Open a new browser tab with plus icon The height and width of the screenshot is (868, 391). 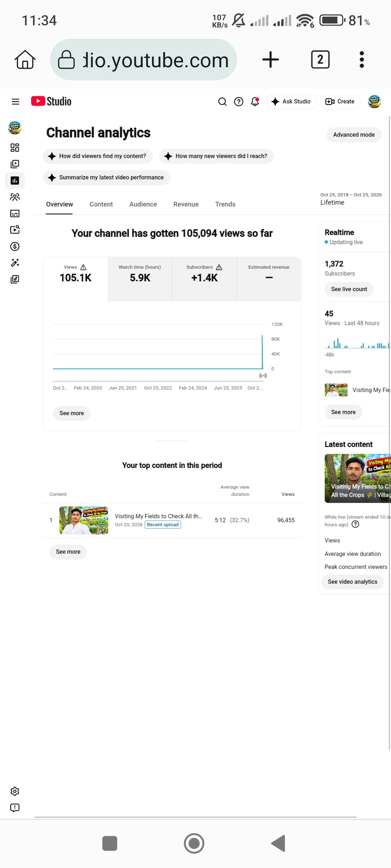(x=270, y=60)
